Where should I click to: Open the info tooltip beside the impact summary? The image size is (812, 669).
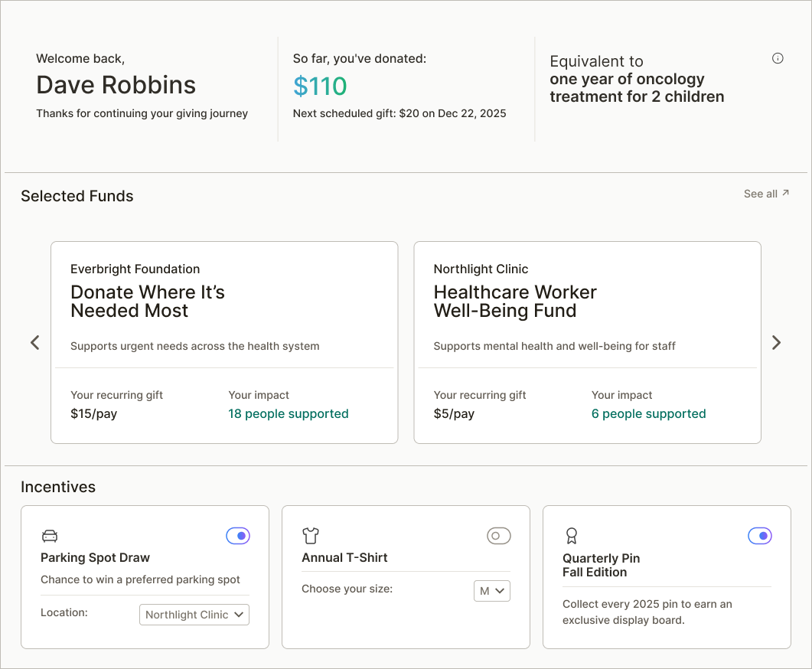point(778,58)
